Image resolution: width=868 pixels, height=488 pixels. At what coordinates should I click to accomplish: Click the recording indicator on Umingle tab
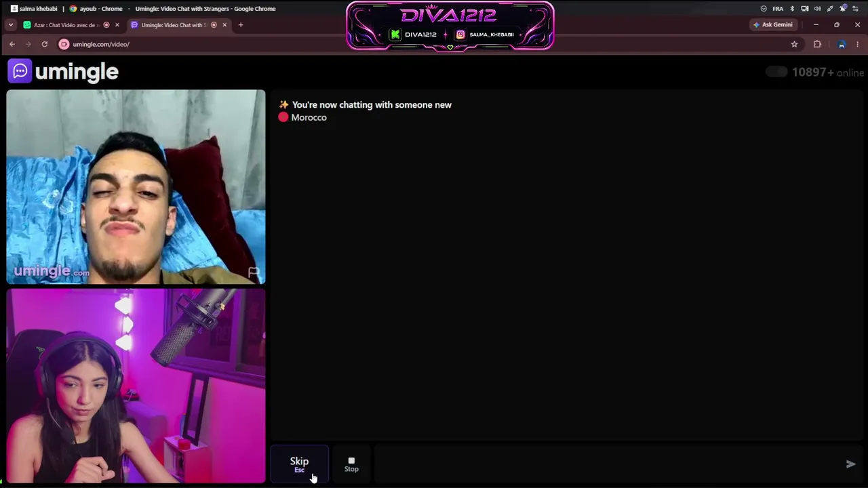coord(214,25)
